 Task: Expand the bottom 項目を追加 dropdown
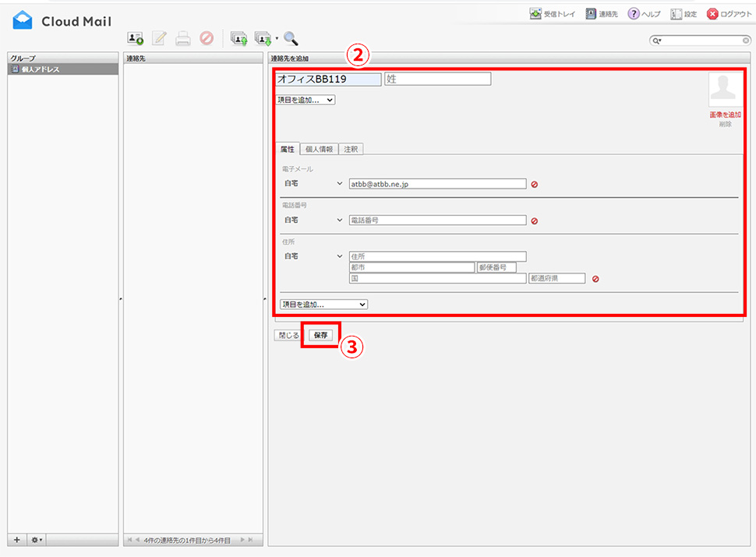[323, 305]
